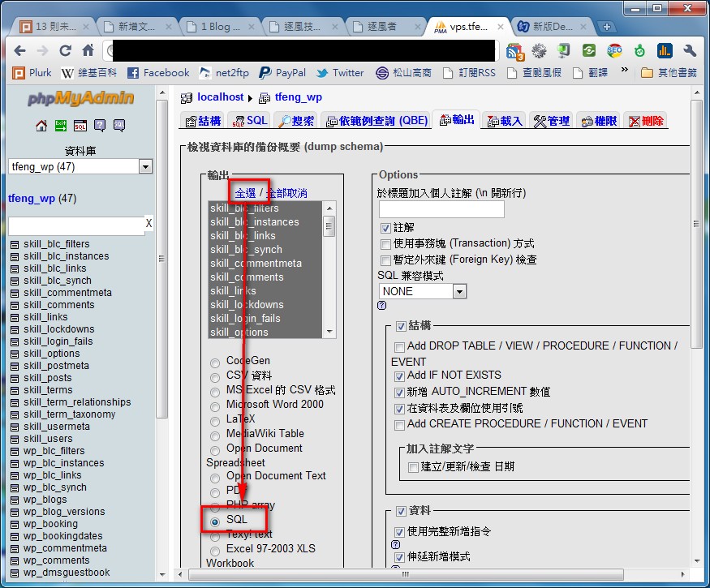Open 權限 privileges tab
This screenshot has width=710, height=588.
click(599, 121)
